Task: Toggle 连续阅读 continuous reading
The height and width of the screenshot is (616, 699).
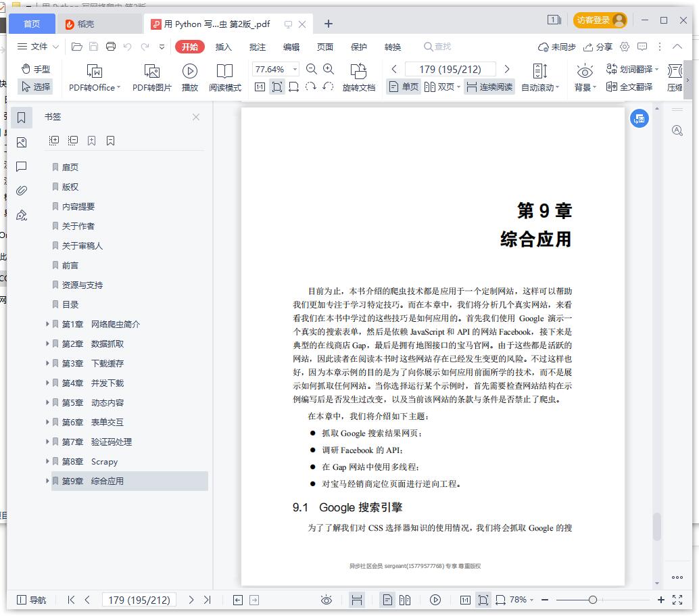Action: tap(489, 87)
